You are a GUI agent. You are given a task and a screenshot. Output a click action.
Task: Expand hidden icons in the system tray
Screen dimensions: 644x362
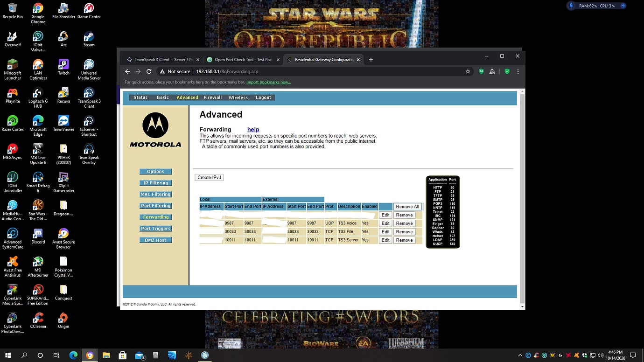[x=520, y=355]
